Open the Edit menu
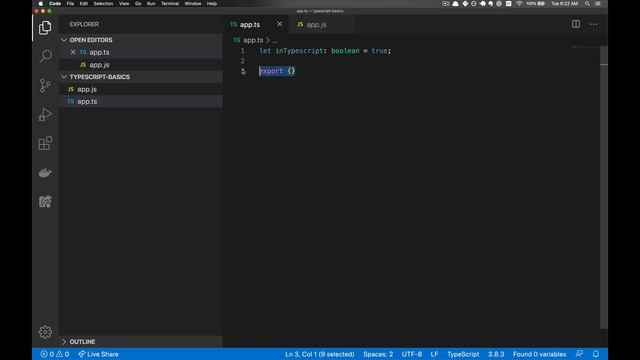 tap(84, 3)
